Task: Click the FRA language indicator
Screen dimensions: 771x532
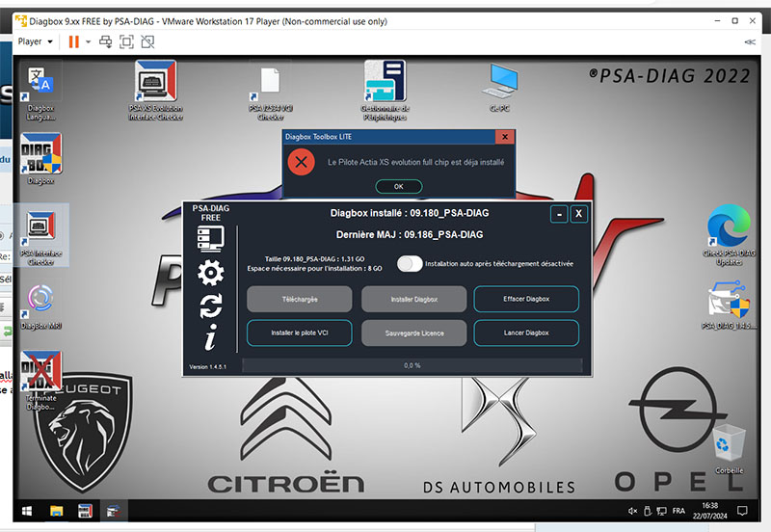Action: 678,511
